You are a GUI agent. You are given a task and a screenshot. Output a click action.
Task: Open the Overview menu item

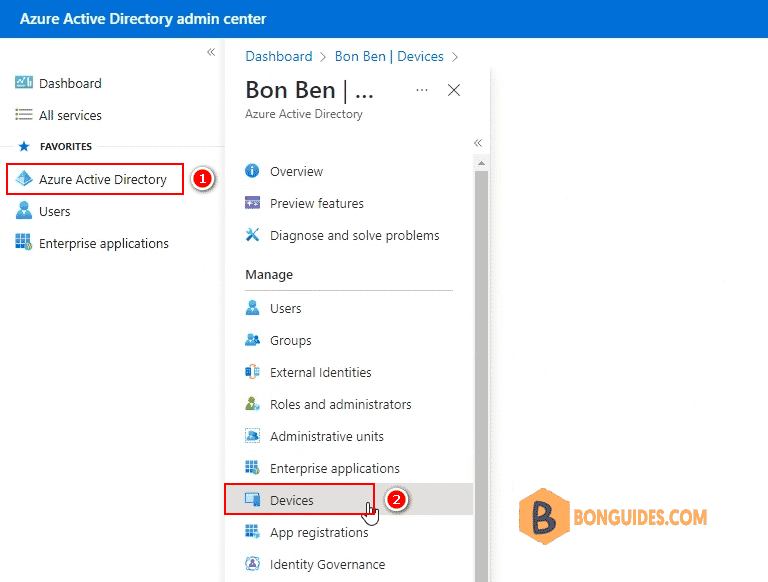pyautogui.click(x=296, y=171)
